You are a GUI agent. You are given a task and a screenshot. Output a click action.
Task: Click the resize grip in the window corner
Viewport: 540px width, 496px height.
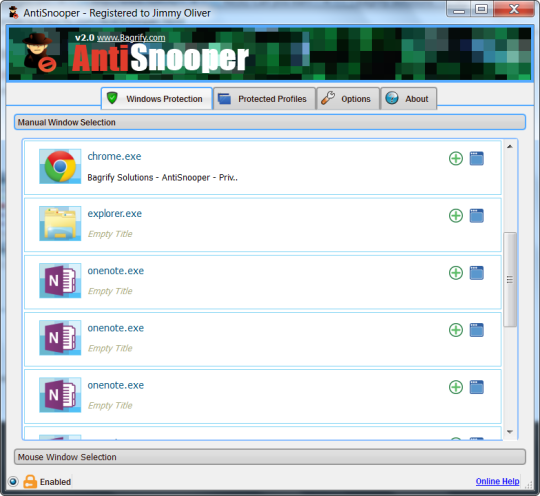tap(528, 485)
